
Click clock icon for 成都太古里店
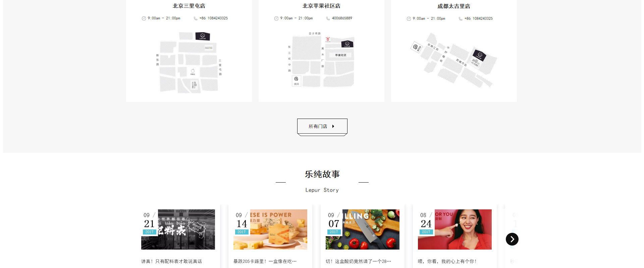pyautogui.click(x=409, y=19)
